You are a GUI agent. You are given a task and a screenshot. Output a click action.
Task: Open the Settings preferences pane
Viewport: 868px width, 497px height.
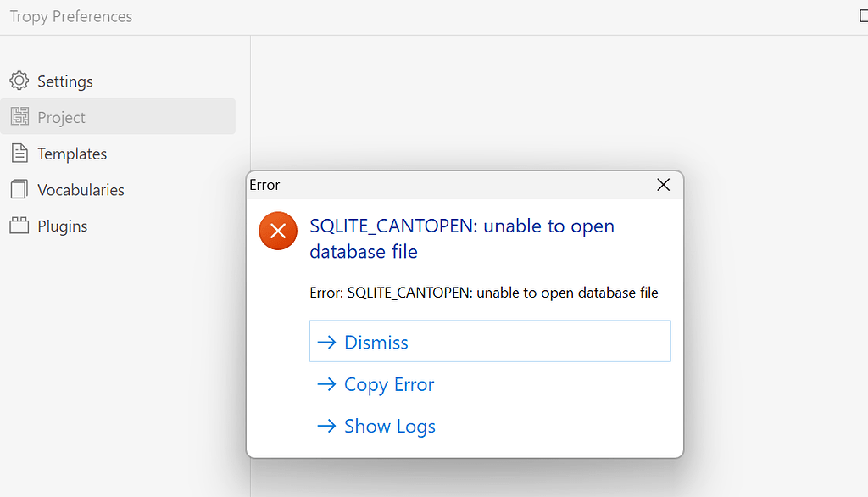pos(65,81)
